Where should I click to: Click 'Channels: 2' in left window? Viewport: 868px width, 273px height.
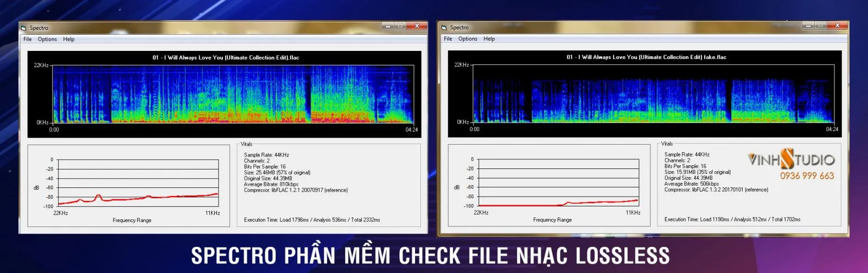257,161
